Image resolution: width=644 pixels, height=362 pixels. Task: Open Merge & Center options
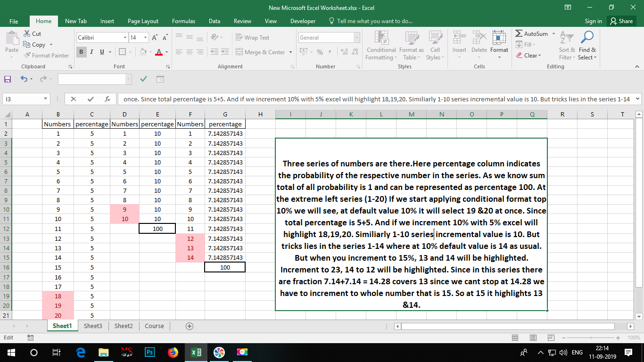263,52
